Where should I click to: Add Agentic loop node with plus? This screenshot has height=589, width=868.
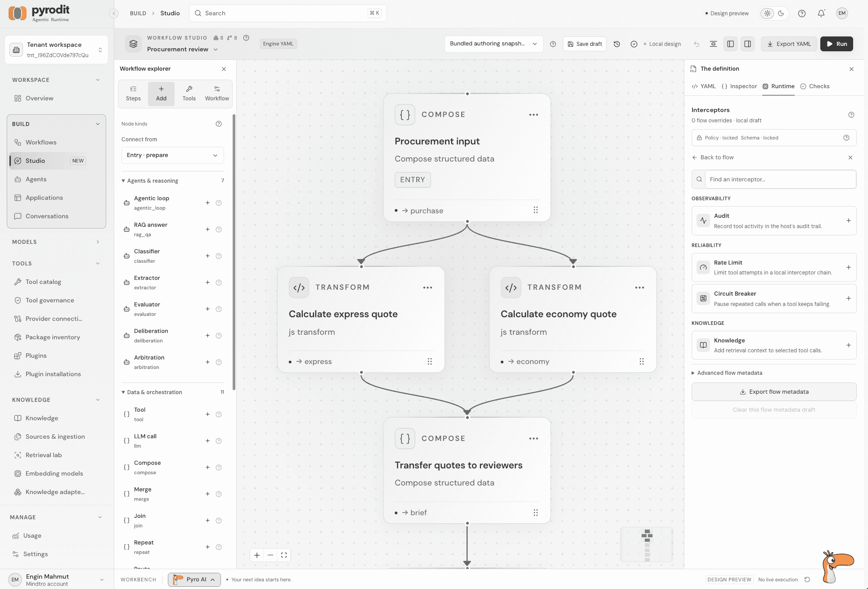point(207,203)
